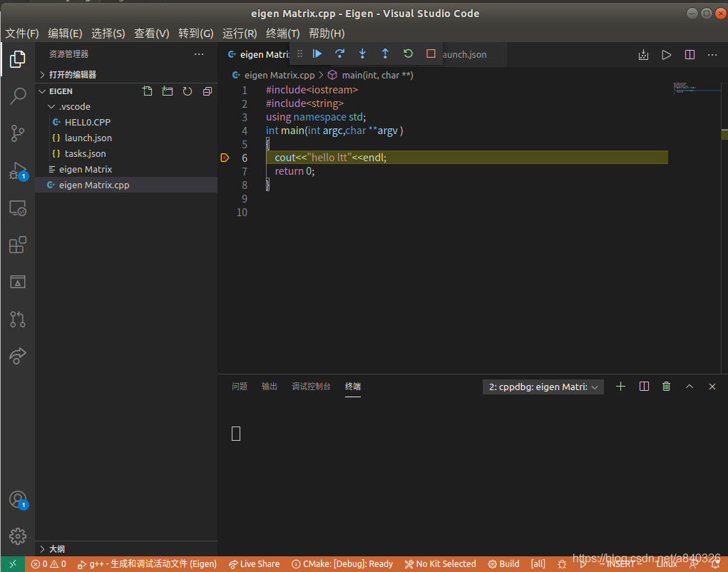The height and width of the screenshot is (572, 728).
Task: Select the eigen Matrix binary file
Action: pyautogui.click(x=126, y=170)
